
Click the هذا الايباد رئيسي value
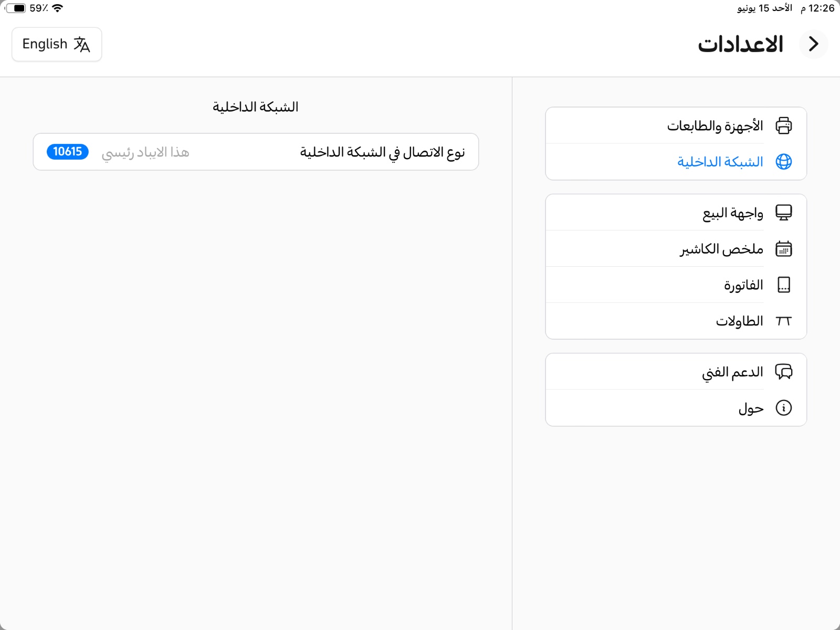coord(145,152)
